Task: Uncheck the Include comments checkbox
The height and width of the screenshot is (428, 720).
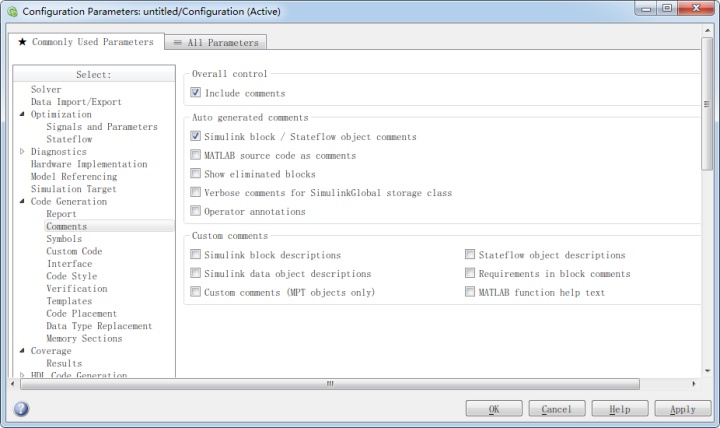Action: [195, 92]
